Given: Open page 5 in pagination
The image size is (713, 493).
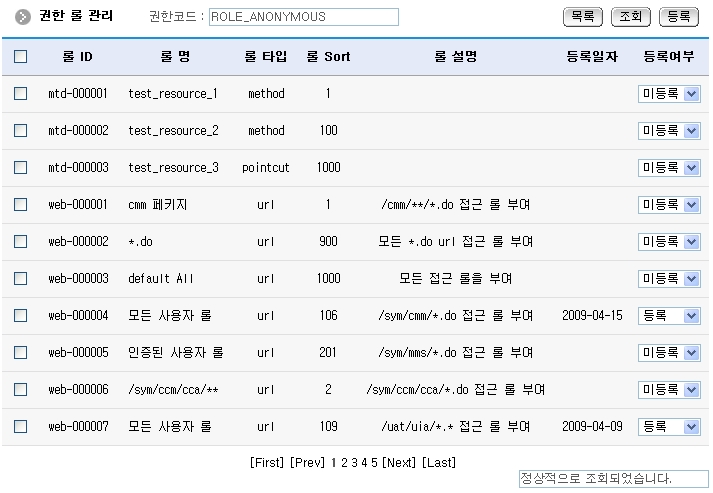Looking at the screenshot, I should pyautogui.click(x=374, y=462).
